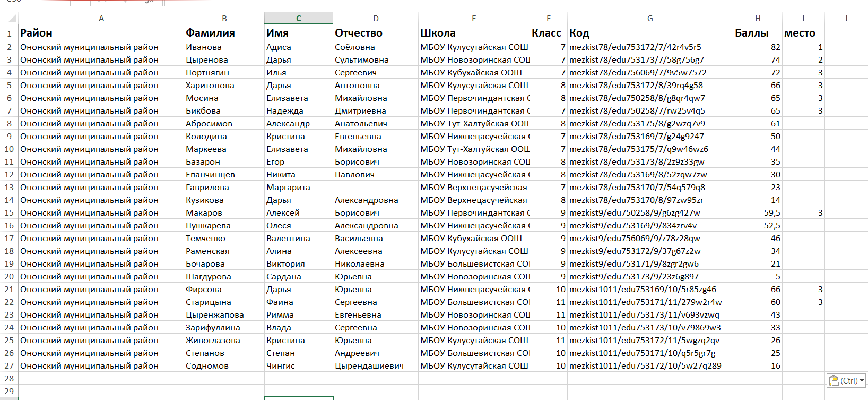Select the cell with surname 'Иванова'

224,47
